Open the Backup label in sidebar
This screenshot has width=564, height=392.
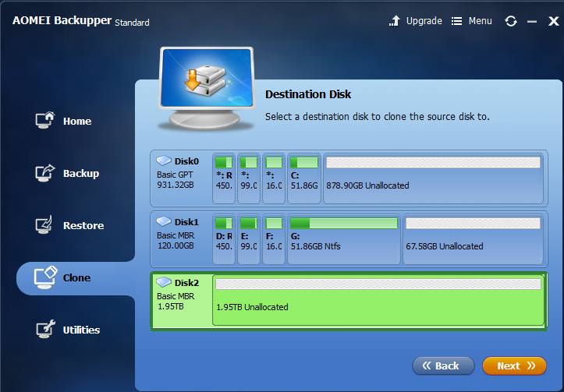tap(81, 174)
